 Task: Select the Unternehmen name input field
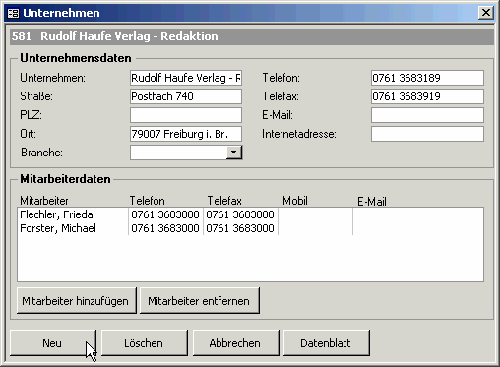(x=186, y=78)
